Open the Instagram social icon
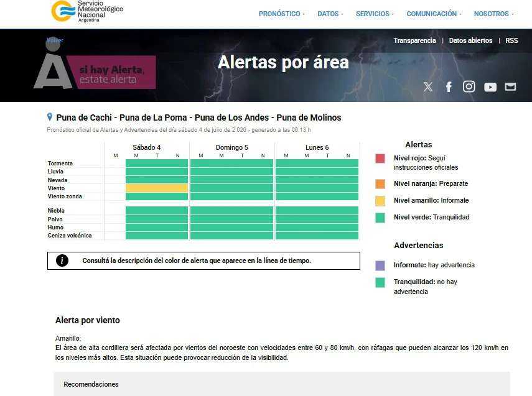This screenshot has width=532, height=396. [x=469, y=86]
